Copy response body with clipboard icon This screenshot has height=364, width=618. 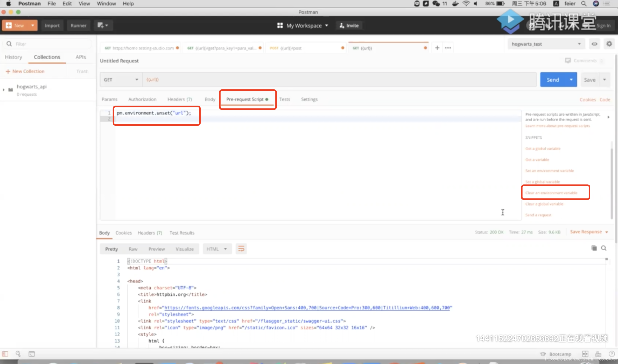594,248
